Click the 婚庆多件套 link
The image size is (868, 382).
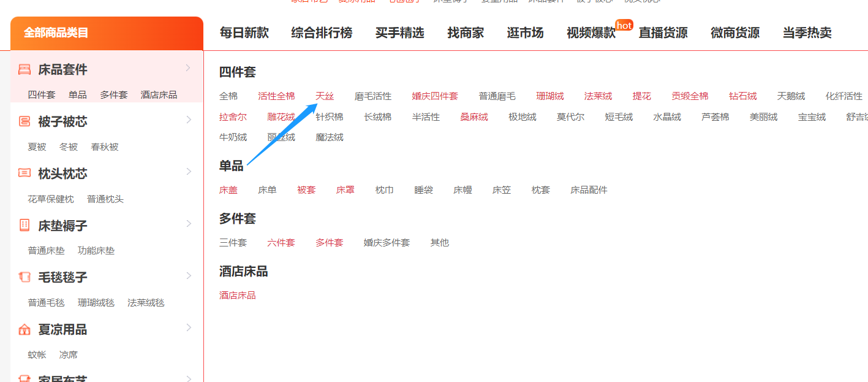point(387,243)
